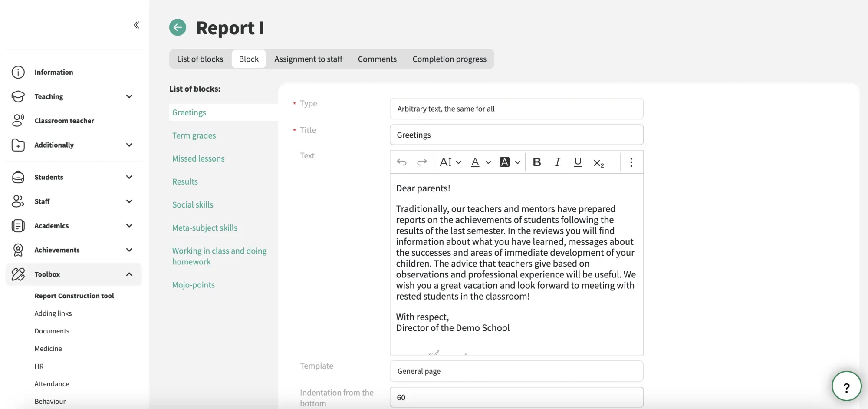Open Attendance in Toolbox
The image size is (868, 409).
(x=52, y=384)
